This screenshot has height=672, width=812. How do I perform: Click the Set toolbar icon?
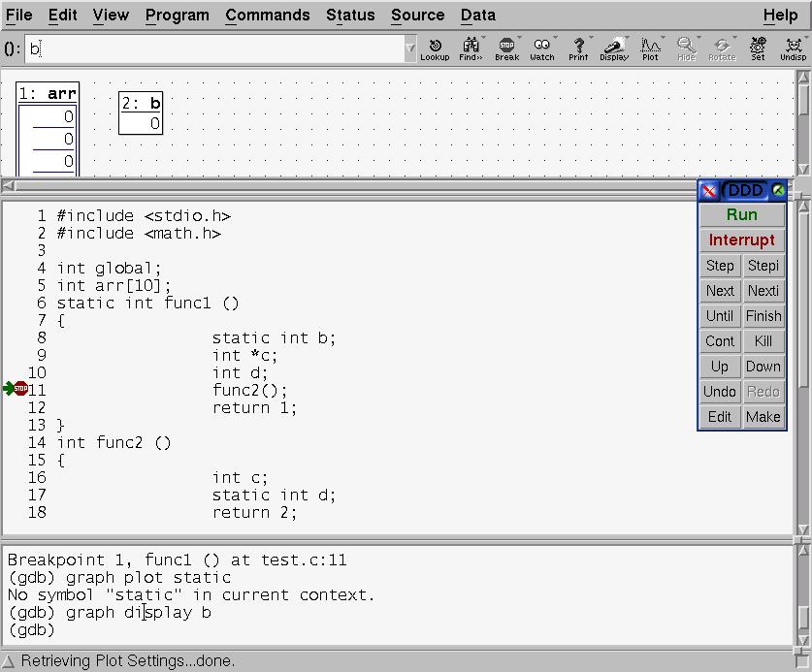pyautogui.click(x=758, y=49)
